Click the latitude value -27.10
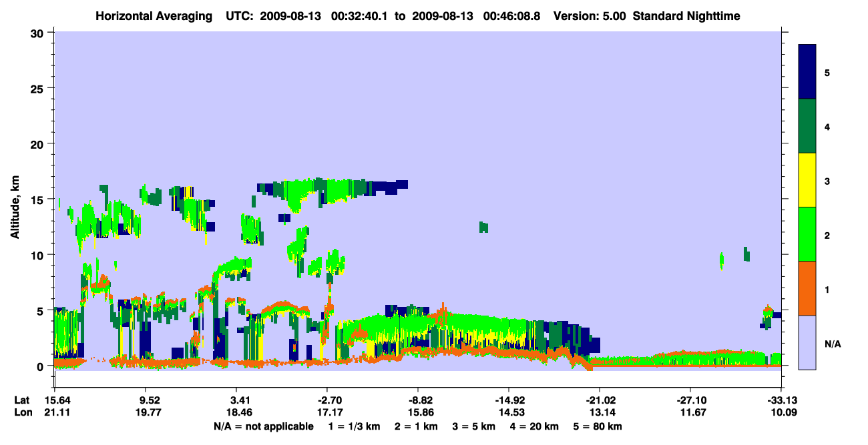Image resolution: width=868 pixels, height=445 pixels. (690, 400)
